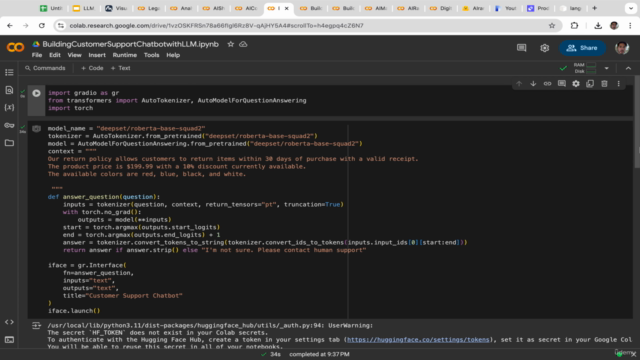Open Colab settings gear in header

[544, 48]
